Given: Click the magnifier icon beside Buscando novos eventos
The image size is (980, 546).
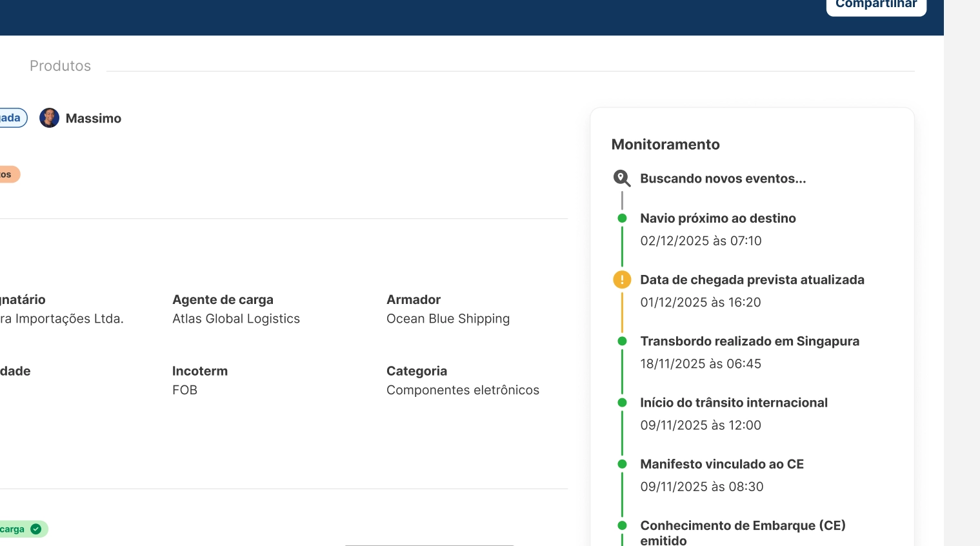Looking at the screenshot, I should (x=621, y=178).
